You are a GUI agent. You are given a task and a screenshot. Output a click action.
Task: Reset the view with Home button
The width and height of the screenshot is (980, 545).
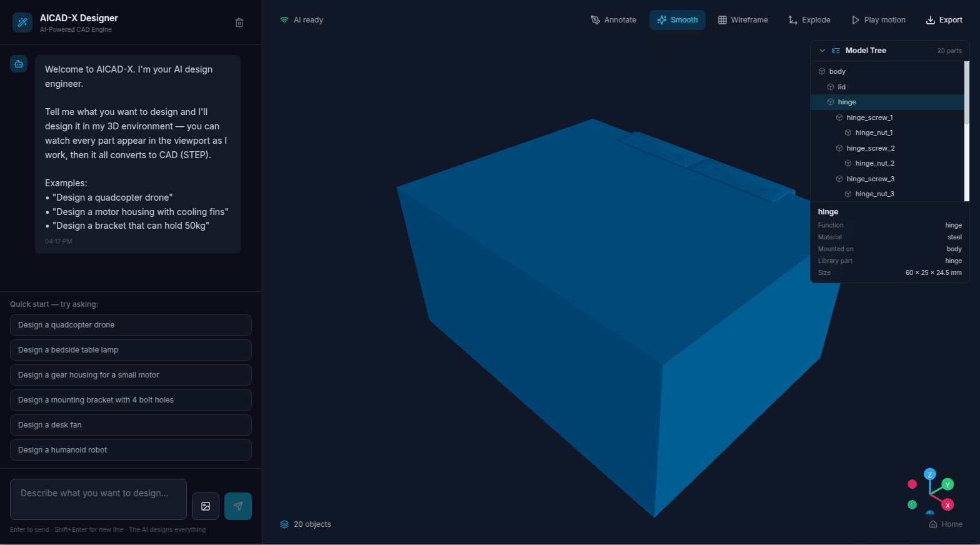coord(946,524)
